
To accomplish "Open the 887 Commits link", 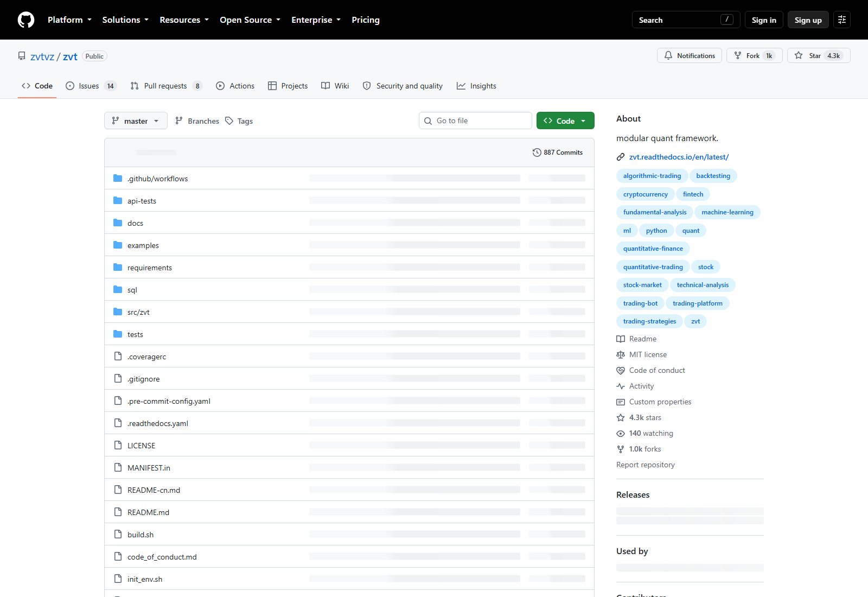I will point(558,153).
